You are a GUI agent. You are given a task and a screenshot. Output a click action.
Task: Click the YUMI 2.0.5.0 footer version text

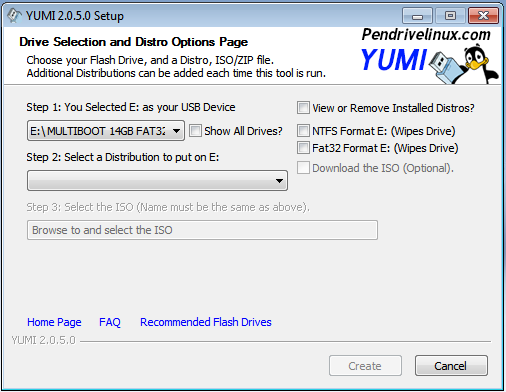click(44, 340)
